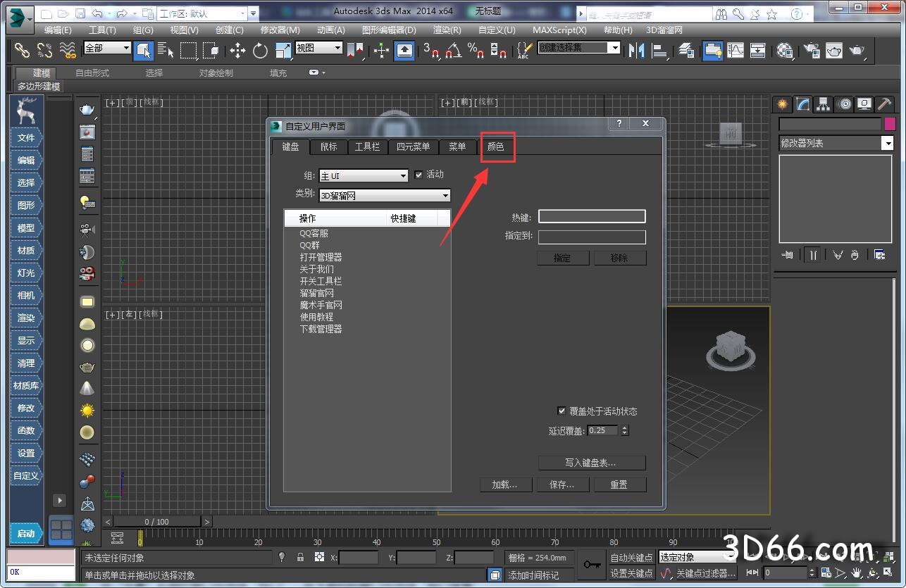Toggle the 活动 (Active) checkbox
Viewport: 906px width, 588px height.
click(x=418, y=175)
